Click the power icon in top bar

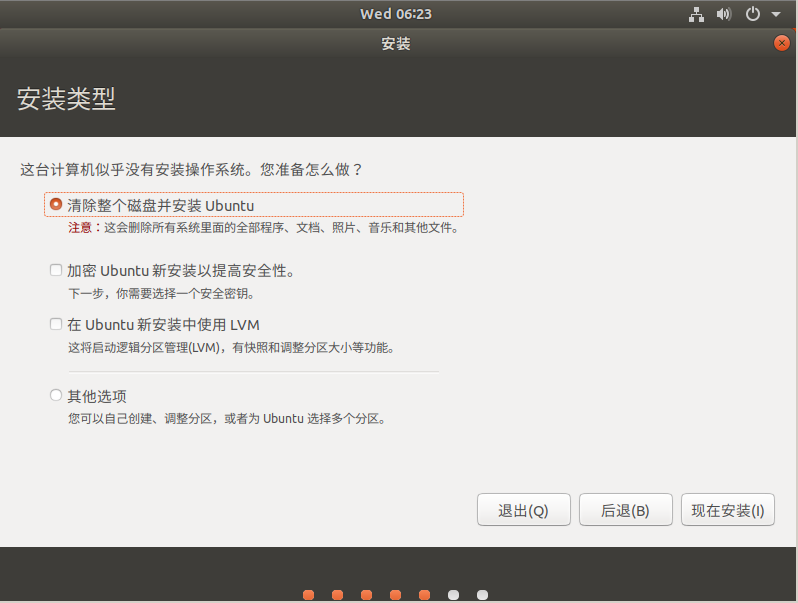tap(753, 14)
